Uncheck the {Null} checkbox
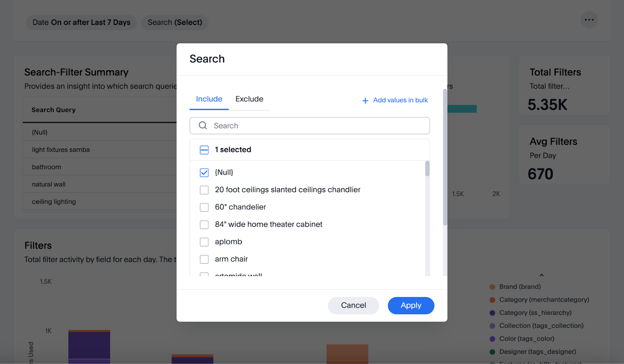This screenshot has height=364, width=624. pyautogui.click(x=204, y=172)
